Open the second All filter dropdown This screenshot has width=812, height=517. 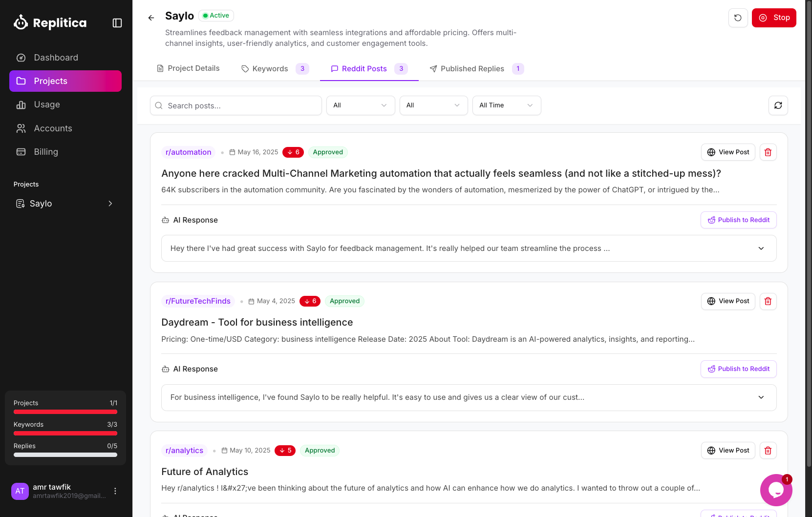434,105
